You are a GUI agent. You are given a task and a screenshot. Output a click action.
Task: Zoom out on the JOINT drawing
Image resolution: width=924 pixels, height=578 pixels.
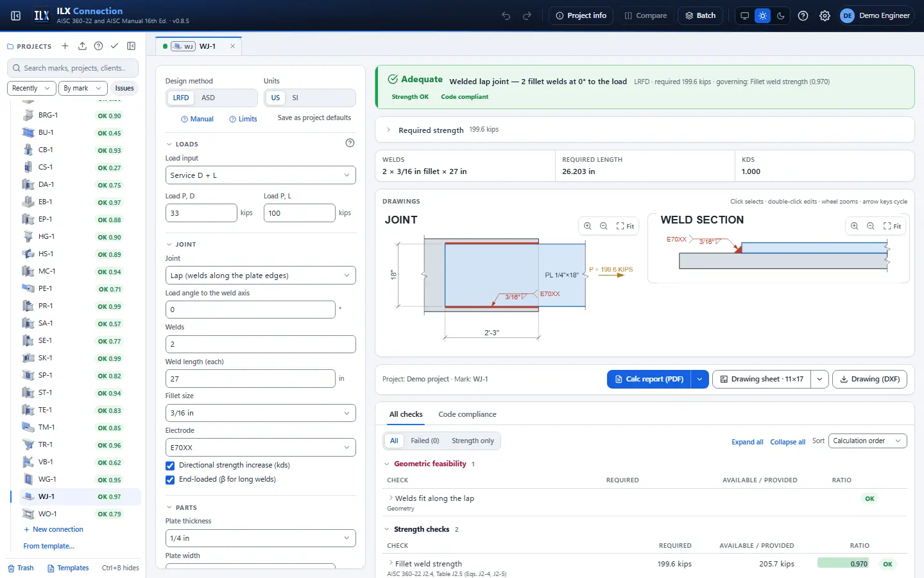(x=604, y=226)
